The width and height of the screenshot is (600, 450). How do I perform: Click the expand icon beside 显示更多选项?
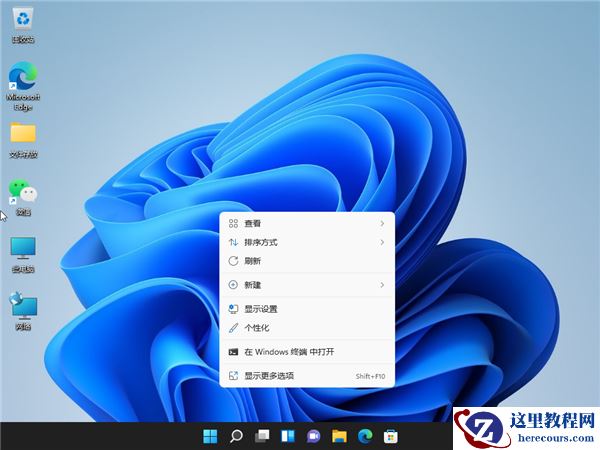[x=233, y=376]
